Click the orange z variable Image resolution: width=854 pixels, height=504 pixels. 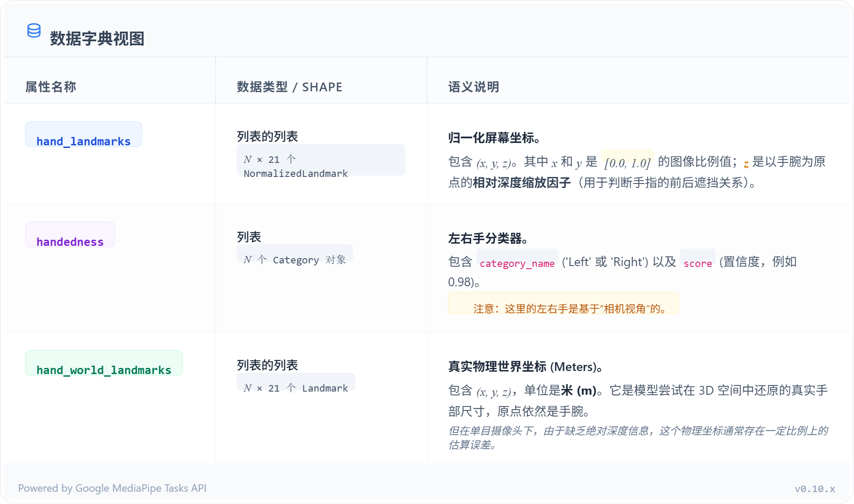(x=746, y=164)
